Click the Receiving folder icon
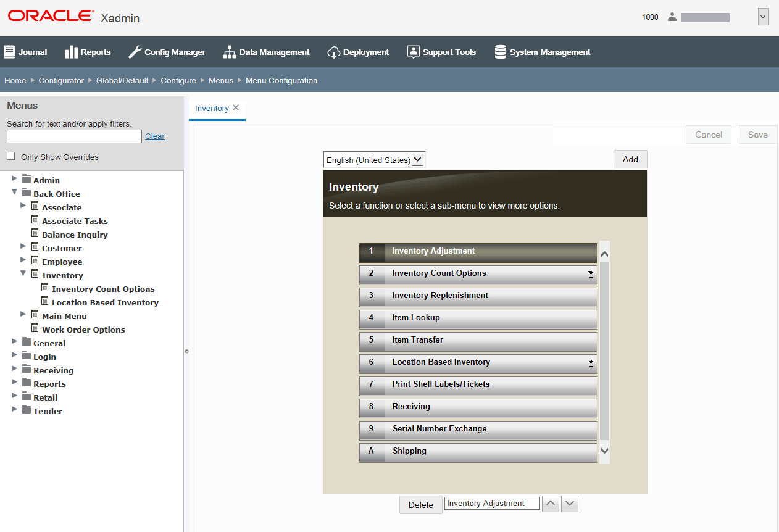The width and height of the screenshot is (779, 532). tap(27, 370)
